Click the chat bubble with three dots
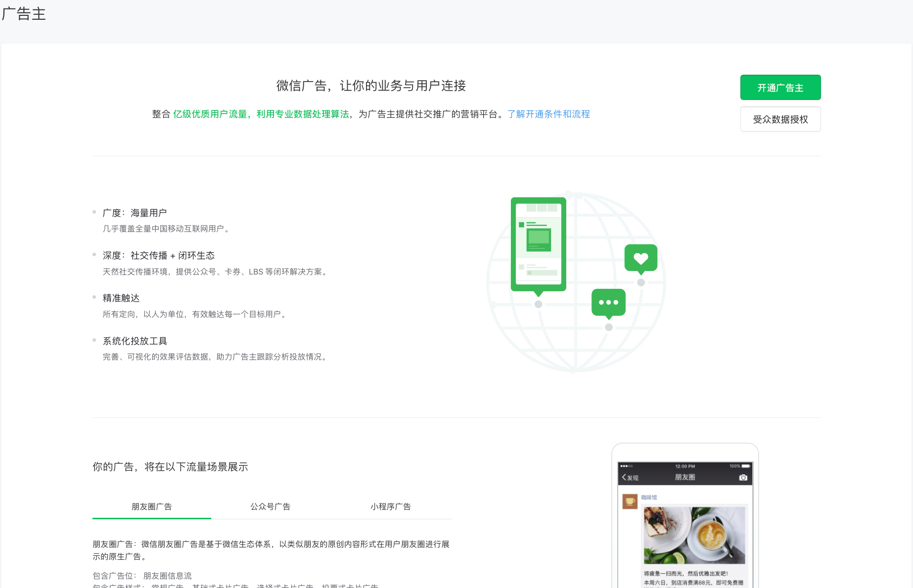This screenshot has height=588, width=913. point(608,302)
